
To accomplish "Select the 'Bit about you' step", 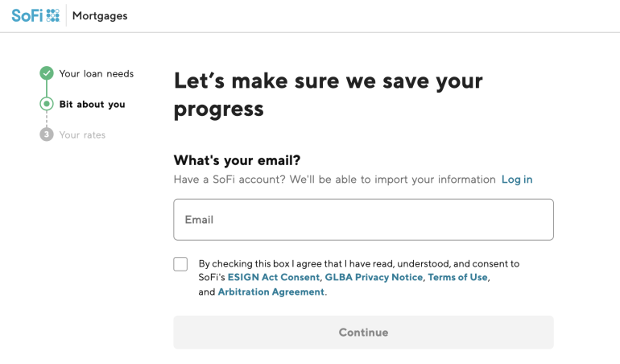I will (92, 104).
